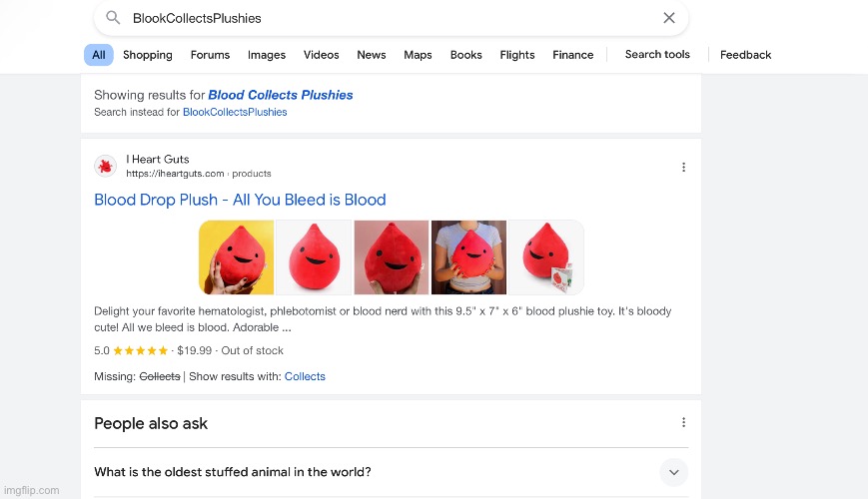Select the All results tab
Screen dimensions: 868x499
click(98, 55)
